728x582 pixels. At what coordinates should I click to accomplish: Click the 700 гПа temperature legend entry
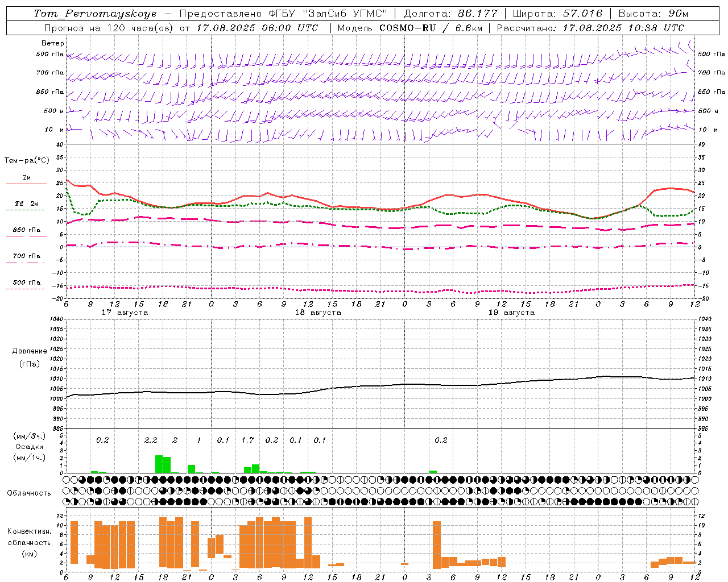[27, 256]
